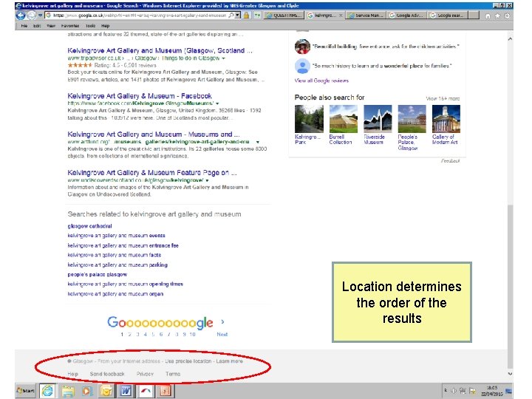Open a new blank browser tab

coord(474,16)
